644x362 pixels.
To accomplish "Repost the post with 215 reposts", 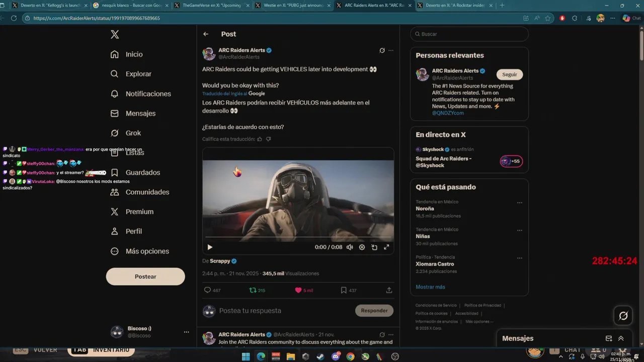I will coord(257,290).
